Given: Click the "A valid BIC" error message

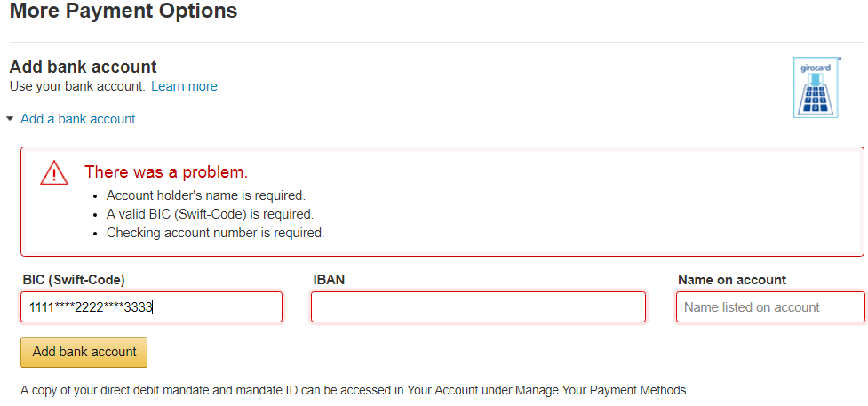Looking at the screenshot, I should pos(210,214).
